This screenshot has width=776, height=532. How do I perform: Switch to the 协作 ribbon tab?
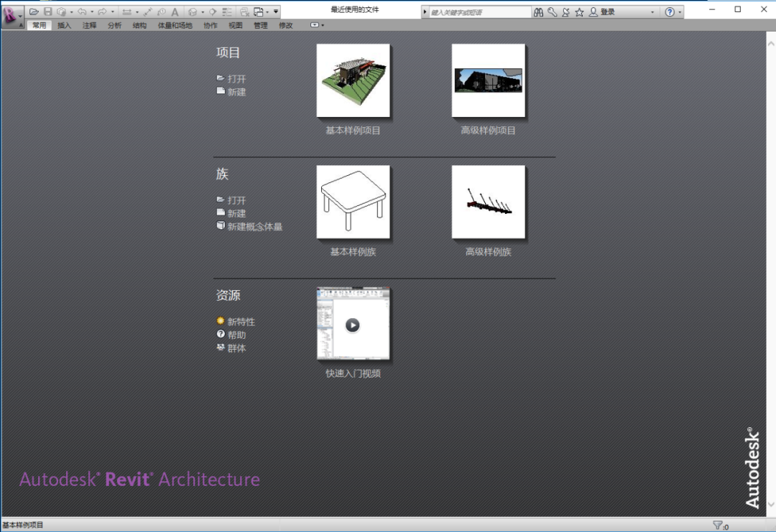[x=211, y=25]
